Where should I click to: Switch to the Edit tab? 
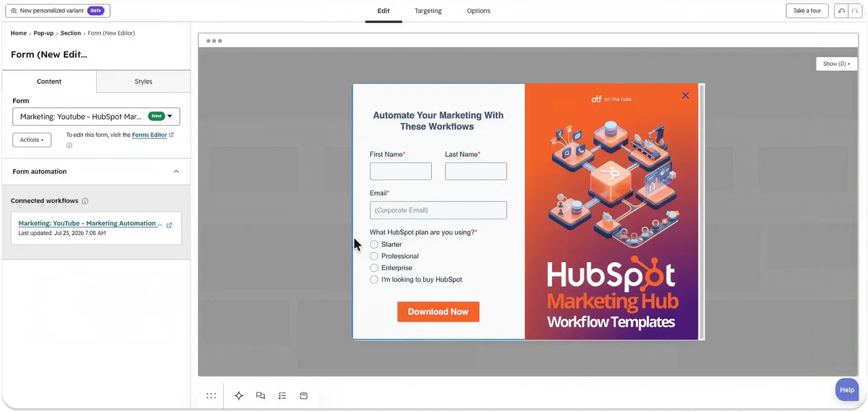pos(384,11)
